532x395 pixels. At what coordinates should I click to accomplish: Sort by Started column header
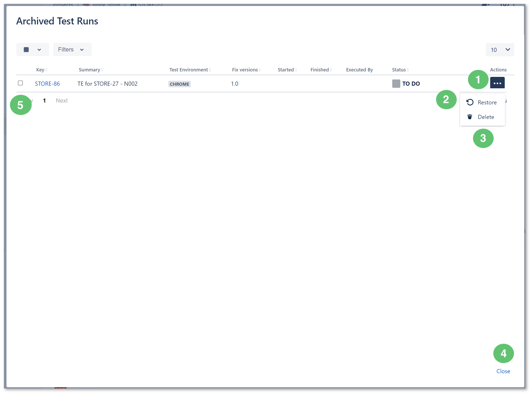point(287,70)
